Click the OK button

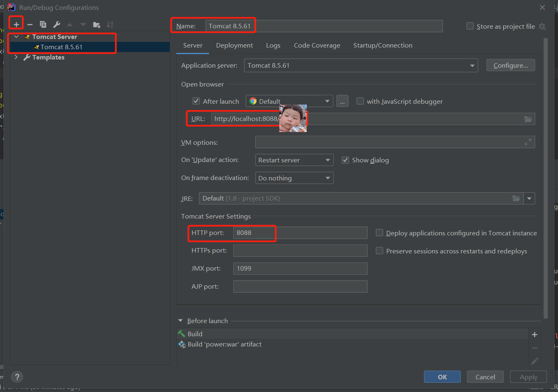click(442, 377)
